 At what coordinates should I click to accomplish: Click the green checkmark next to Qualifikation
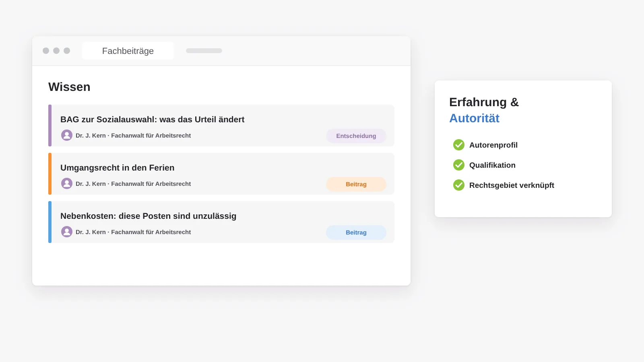coord(459,165)
